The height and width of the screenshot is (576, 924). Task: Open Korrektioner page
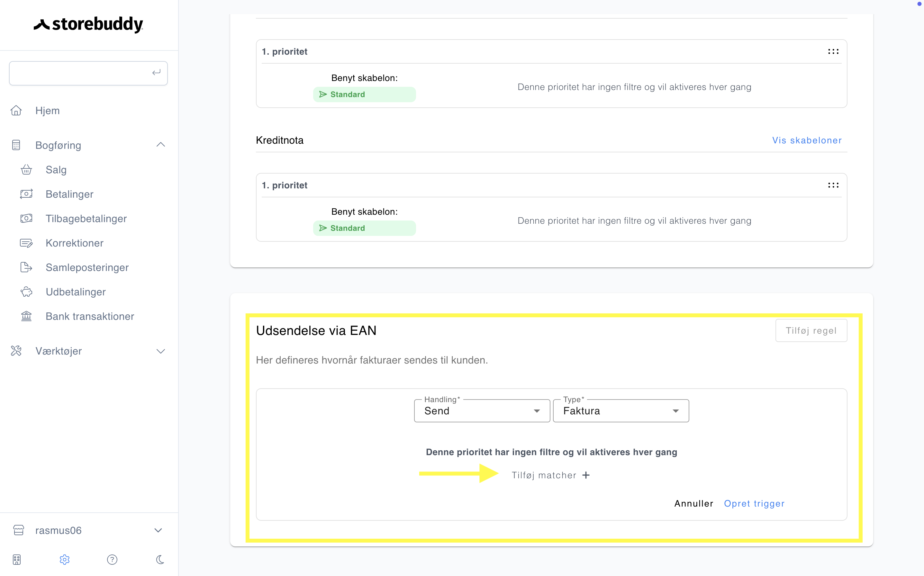point(74,243)
